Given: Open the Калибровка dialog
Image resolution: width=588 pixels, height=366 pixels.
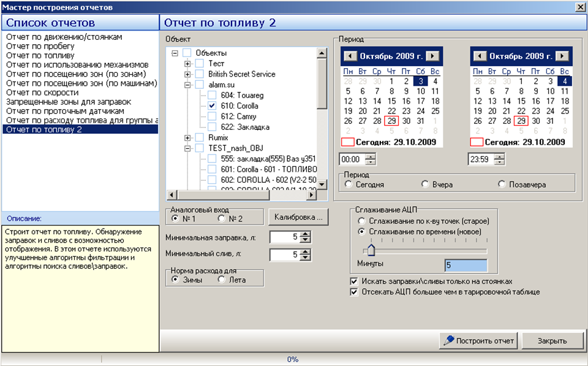Looking at the screenshot, I should click(x=298, y=217).
